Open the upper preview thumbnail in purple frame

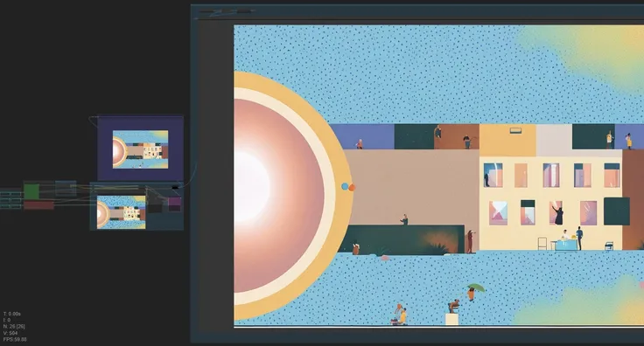141,149
